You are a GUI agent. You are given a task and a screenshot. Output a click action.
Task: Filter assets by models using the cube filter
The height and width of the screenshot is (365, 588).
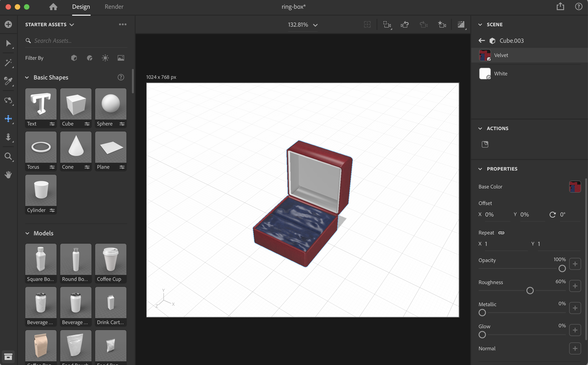(74, 58)
